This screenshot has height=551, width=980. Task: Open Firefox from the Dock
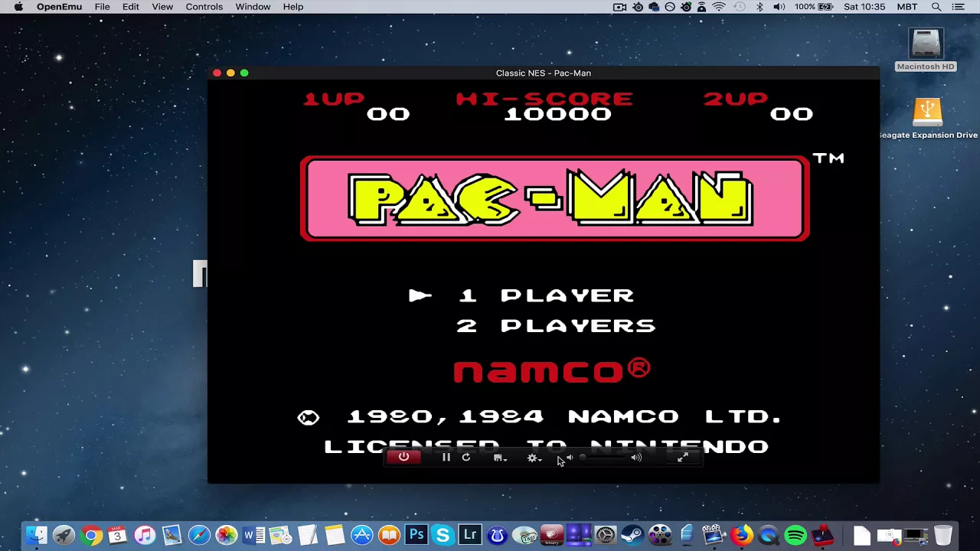tap(741, 535)
